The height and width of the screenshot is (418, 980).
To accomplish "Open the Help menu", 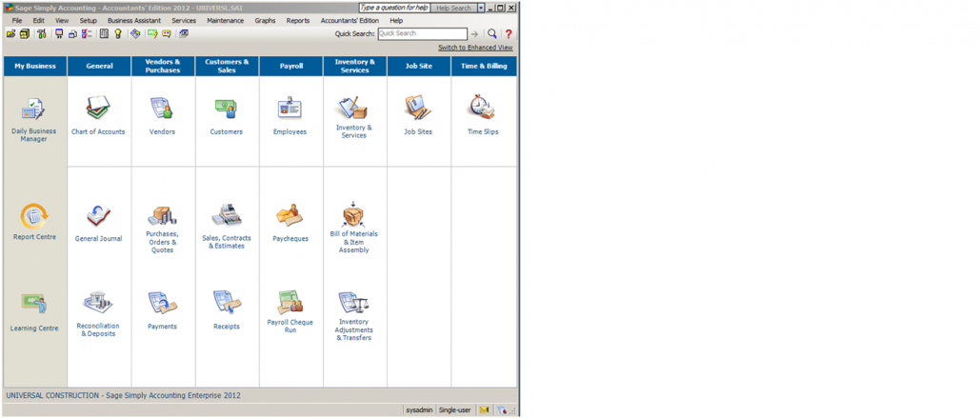I will click(396, 21).
